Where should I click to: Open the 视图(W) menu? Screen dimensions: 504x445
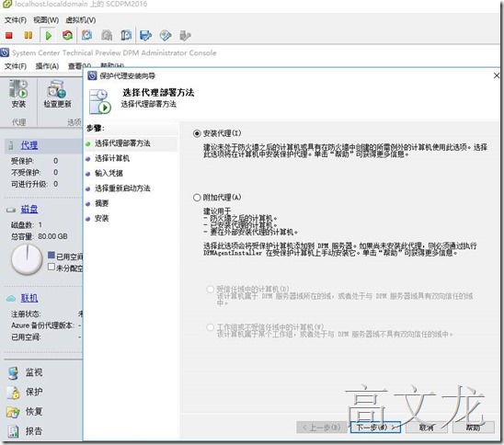pyautogui.click(x=46, y=20)
